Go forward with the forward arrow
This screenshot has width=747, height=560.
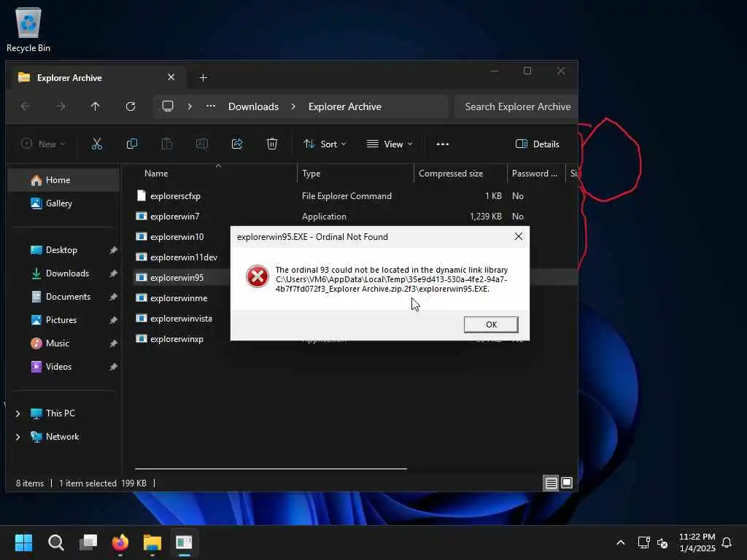tap(60, 106)
